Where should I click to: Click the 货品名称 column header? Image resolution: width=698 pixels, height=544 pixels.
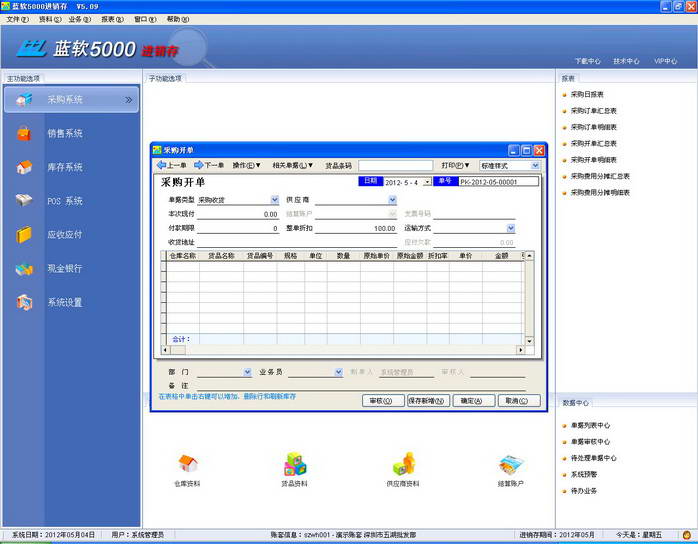221,256
